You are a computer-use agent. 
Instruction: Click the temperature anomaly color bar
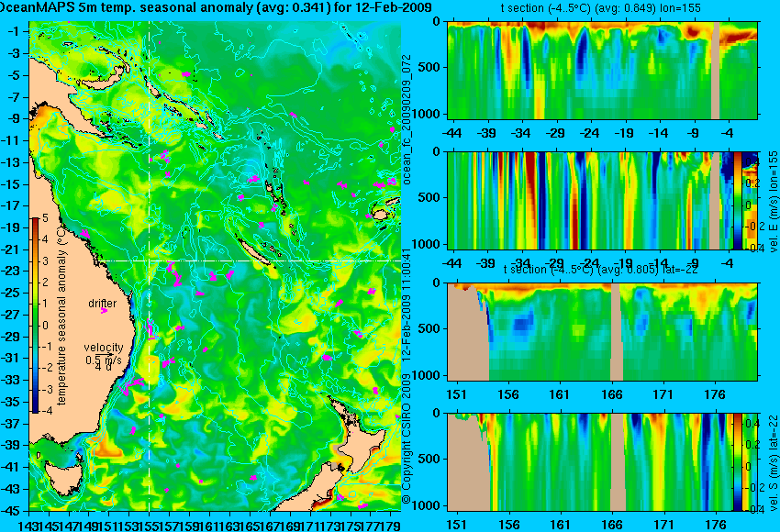coord(35,315)
